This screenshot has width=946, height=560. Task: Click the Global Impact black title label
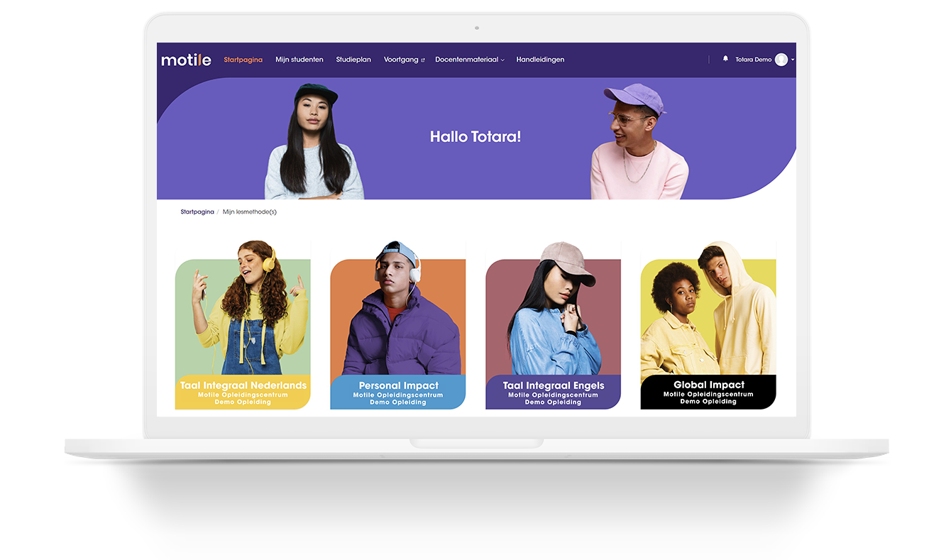(x=708, y=392)
